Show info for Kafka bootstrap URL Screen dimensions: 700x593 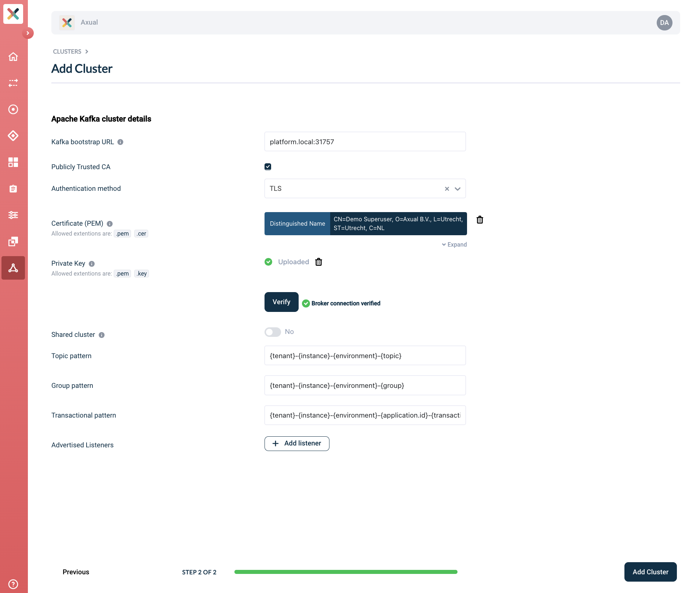120,142
